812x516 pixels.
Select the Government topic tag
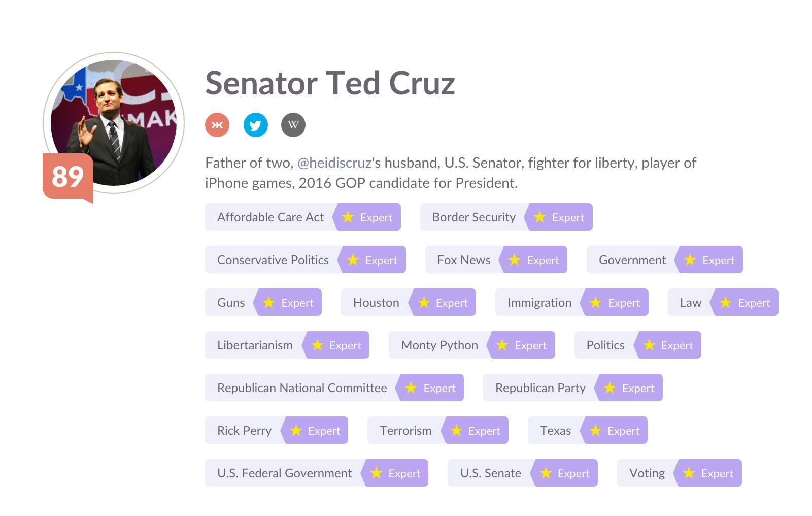[x=632, y=260]
